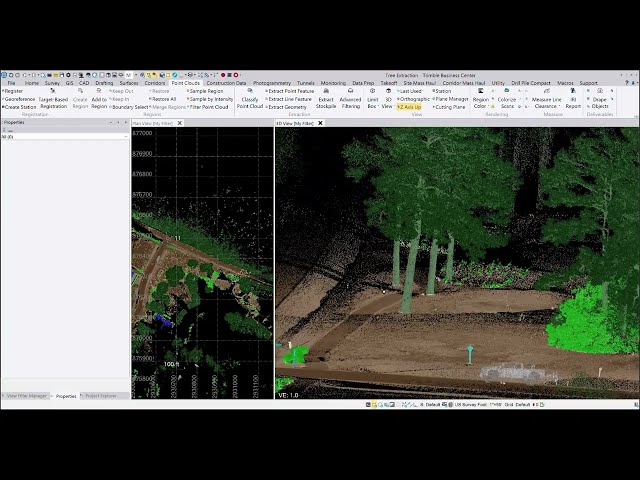Open the Plane Manager
Viewport: 640px width, 480px height.
pos(451,99)
